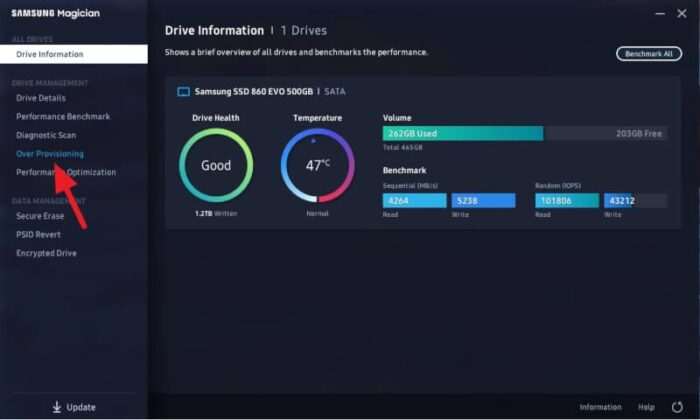Click the Drive Health Good gauge
The width and height of the screenshot is (700, 420).
pos(216,166)
